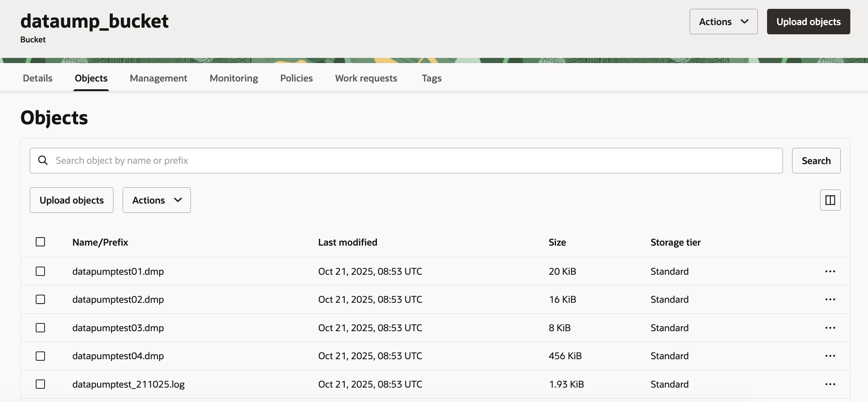Click the magnifying glass search icon
This screenshot has height=402, width=868.
point(43,160)
